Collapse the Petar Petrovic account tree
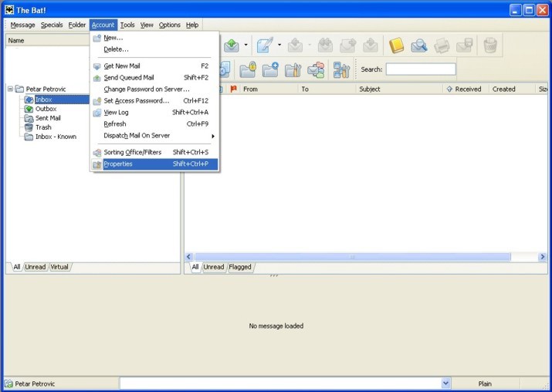This screenshot has height=392, width=552. pyautogui.click(x=10, y=89)
